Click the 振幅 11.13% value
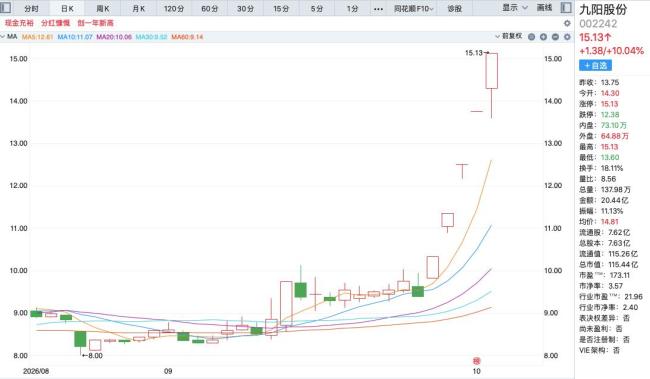Image resolution: width=650 pixels, height=379 pixels. 612,211
